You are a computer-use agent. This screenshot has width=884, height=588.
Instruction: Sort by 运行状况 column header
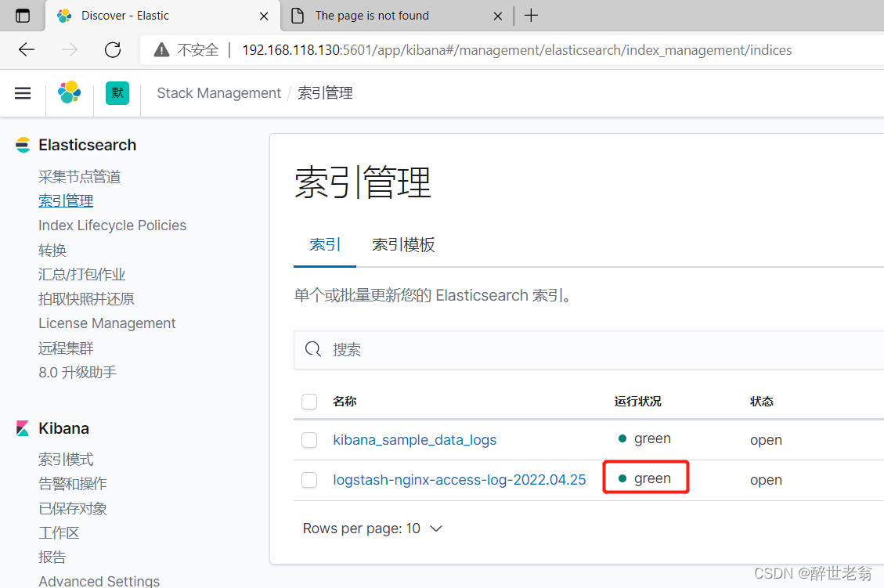point(637,402)
